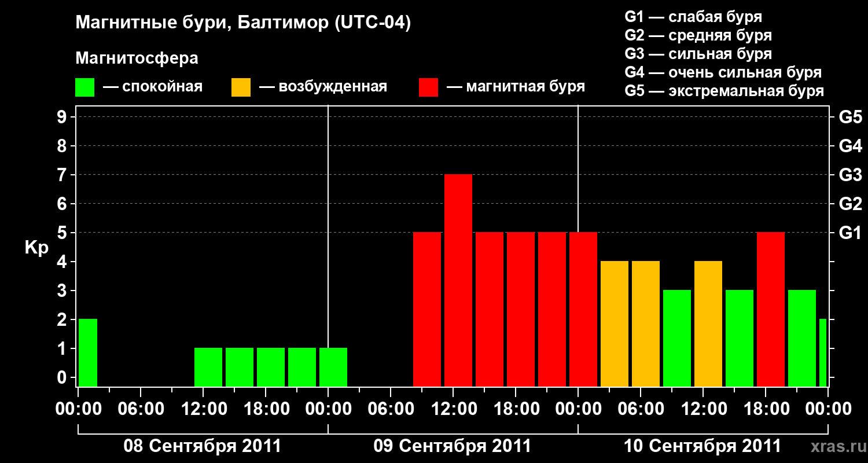Click '06:00' time label under 09 Сентября
868x463 pixels.
coord(391,409)
